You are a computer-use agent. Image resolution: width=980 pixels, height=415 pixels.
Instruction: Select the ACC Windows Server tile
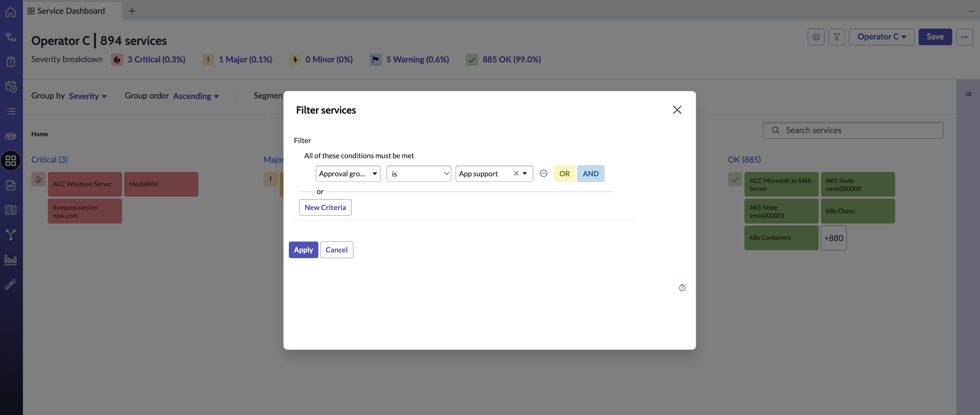pos(85,184)
